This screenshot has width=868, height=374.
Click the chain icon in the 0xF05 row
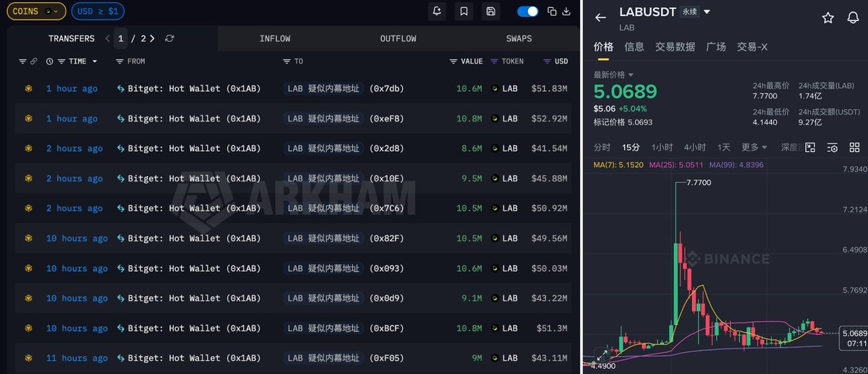click(29, 358)
